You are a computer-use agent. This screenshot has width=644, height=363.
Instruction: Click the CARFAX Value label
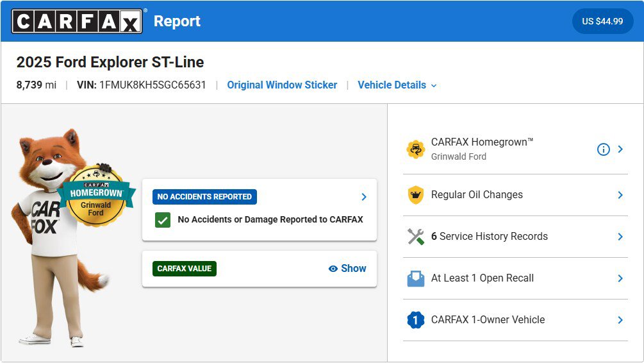point(185,269)
